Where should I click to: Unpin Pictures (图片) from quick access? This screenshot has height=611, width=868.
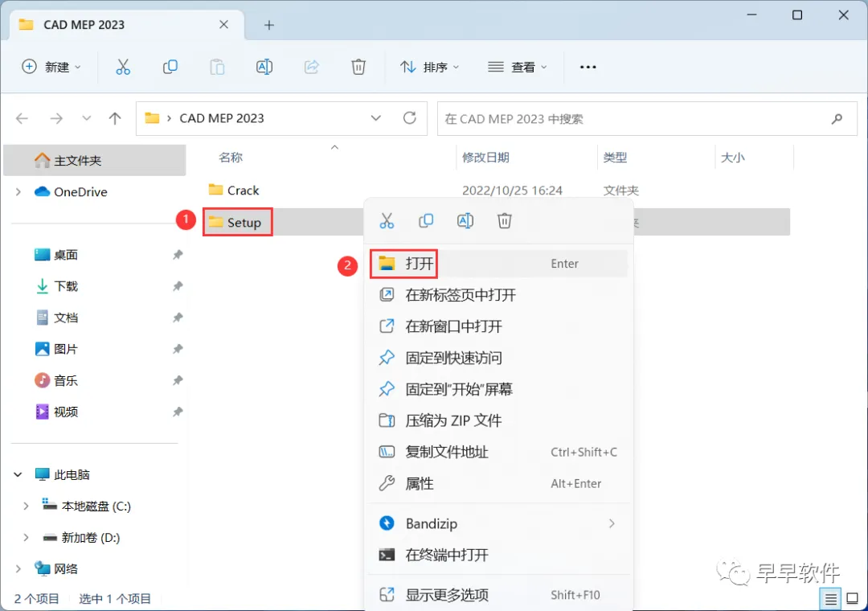178,349
